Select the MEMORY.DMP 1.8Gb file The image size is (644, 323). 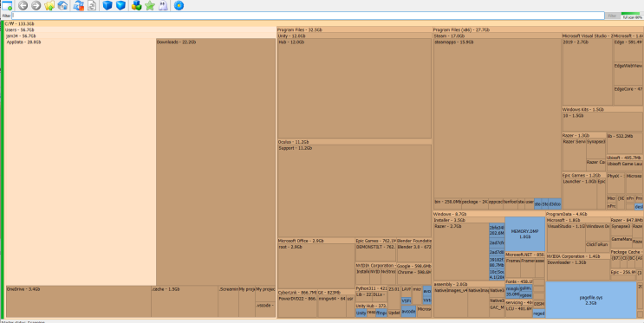pyautogui.click(x=524, y=234)
